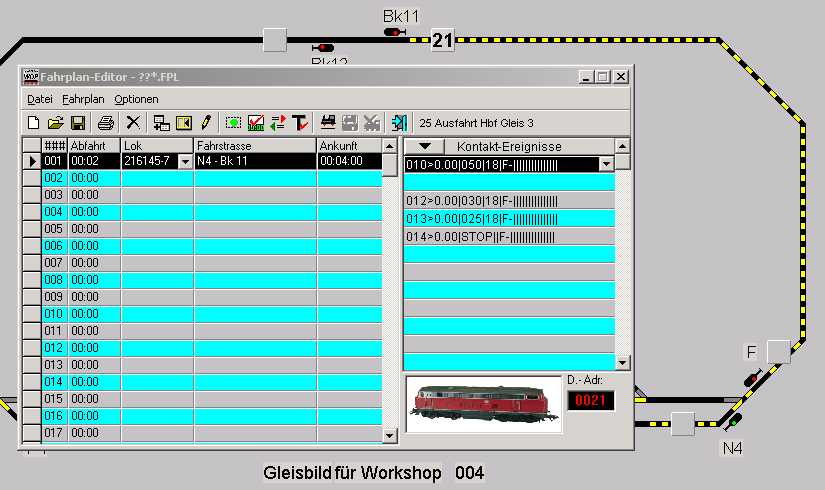Click the 25 Ausfahrt Hbf Gleis 3 label
825x490 pixels.
[x=476, y=123]
